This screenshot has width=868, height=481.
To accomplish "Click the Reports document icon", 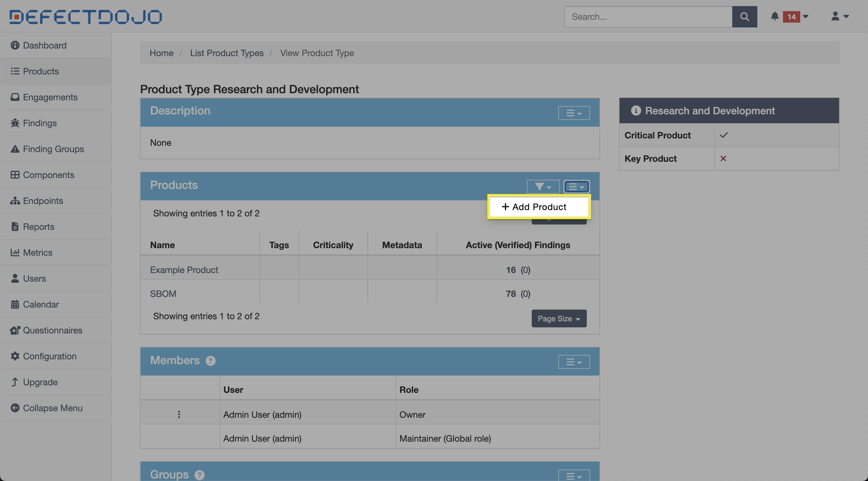I will tap(15, 227).
